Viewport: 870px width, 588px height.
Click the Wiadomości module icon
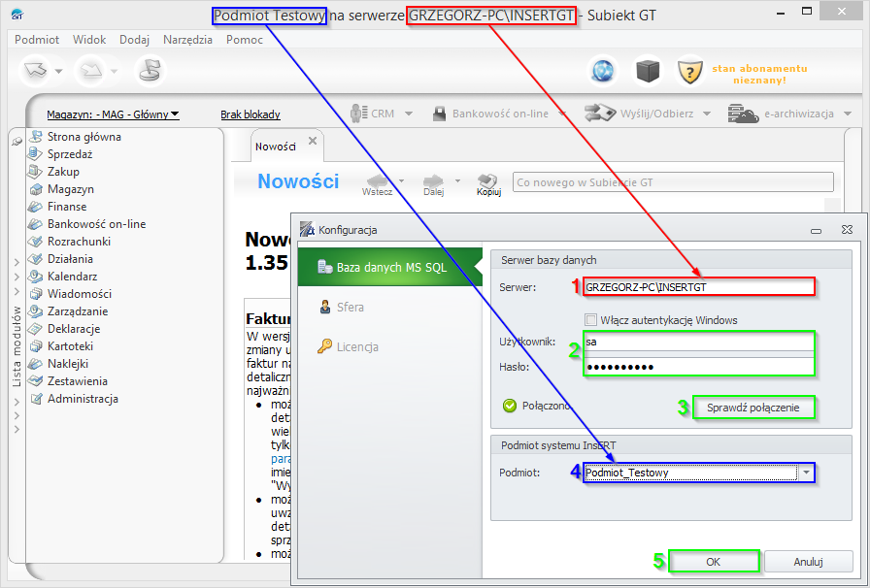36,294
